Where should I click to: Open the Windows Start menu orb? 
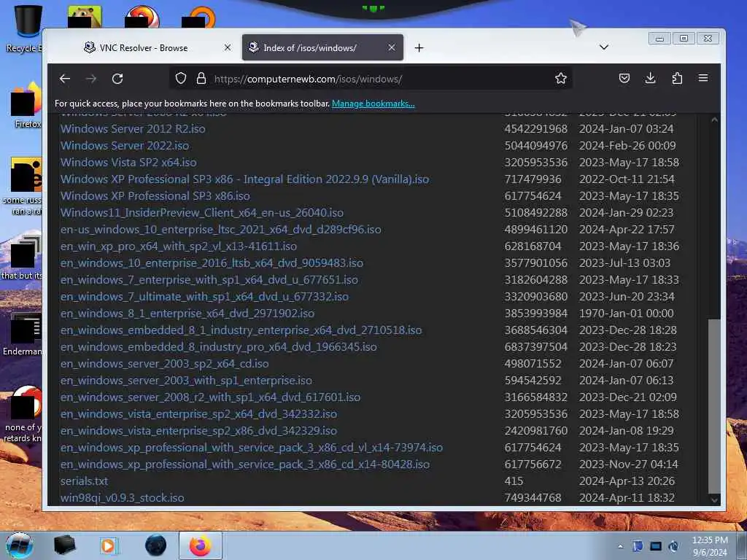tap(20, 545)
